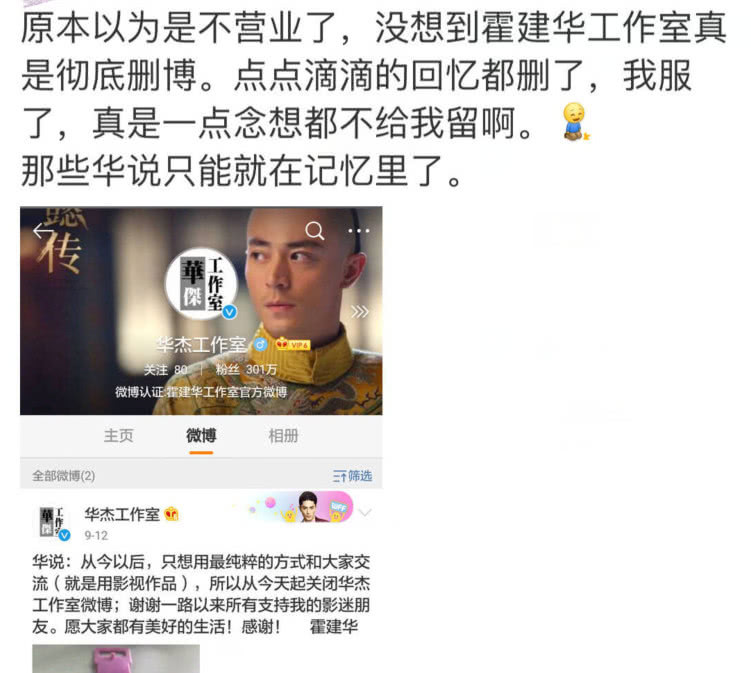Expand the post options down chevron

point(365,513)
